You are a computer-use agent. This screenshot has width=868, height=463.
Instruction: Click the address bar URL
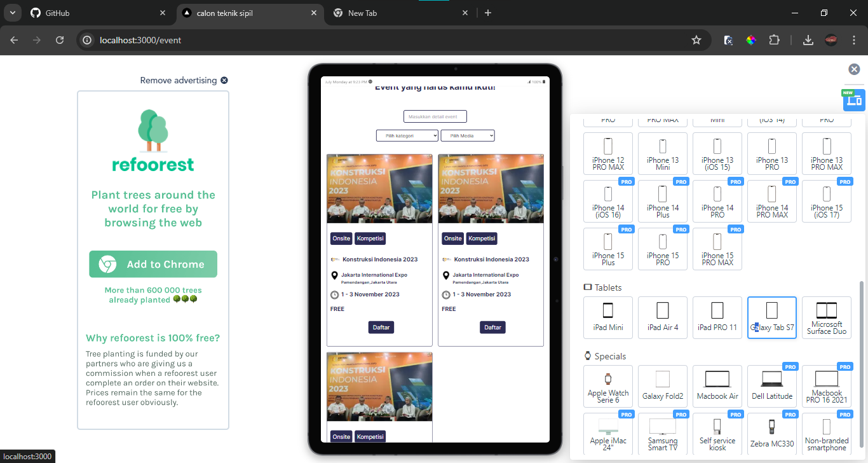click(x=140, y=40)
